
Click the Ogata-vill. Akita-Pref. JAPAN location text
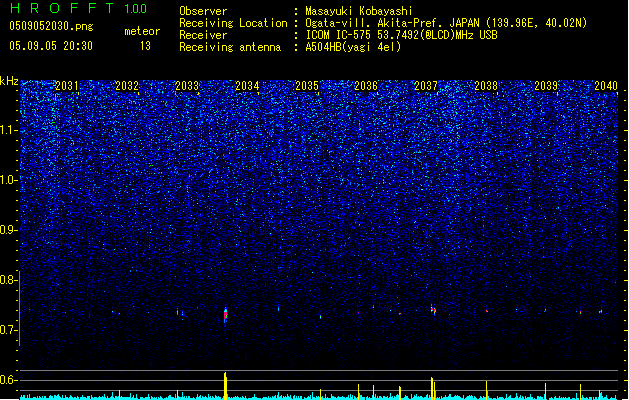(x=446, y=23)
